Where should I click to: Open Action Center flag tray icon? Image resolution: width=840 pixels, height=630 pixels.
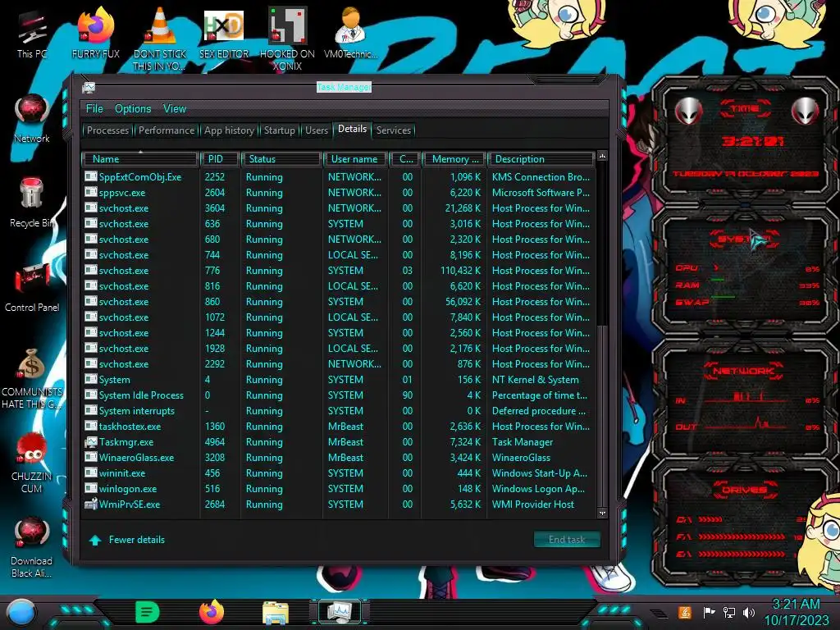pyautogui.click(x=709, y=612)
